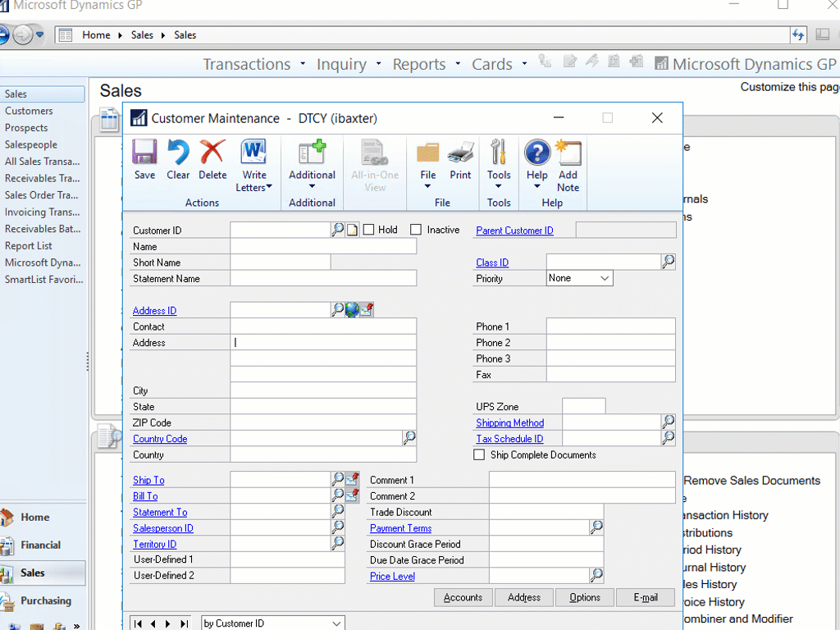The height and width of the screenshot is (630, 840).
Task: Expand the Tools dropdown arrow
Action: point(498,186)
